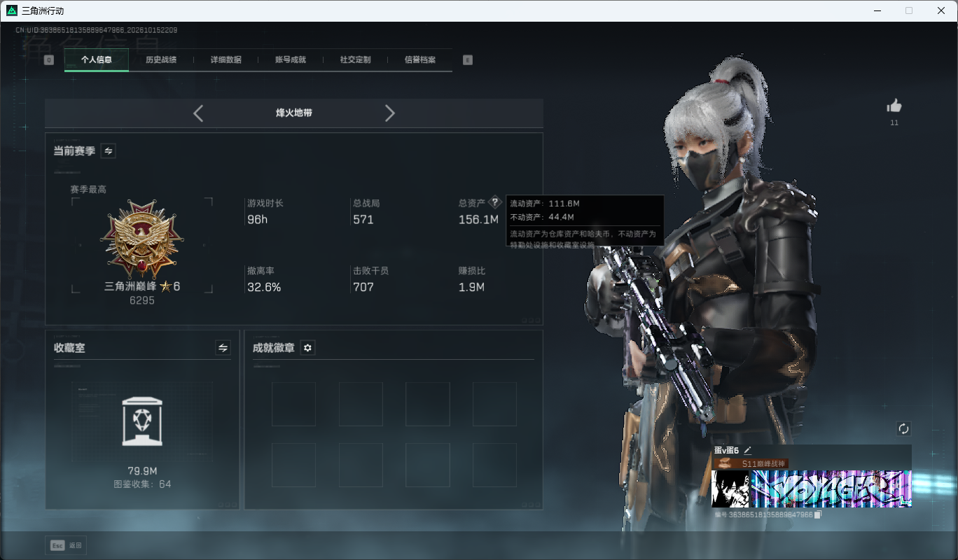Open the 成就徽章 gear settings icon
The image size is (958, 560).
(x=307, y=348)
